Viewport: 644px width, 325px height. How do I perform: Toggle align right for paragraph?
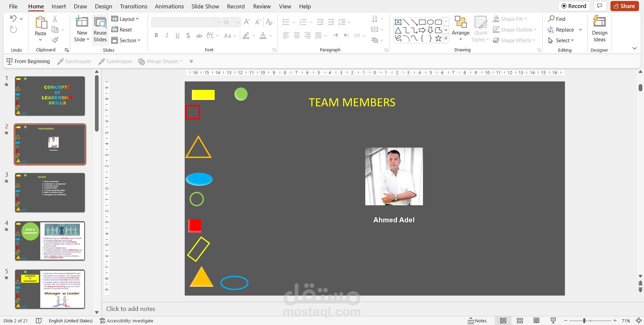307,36
